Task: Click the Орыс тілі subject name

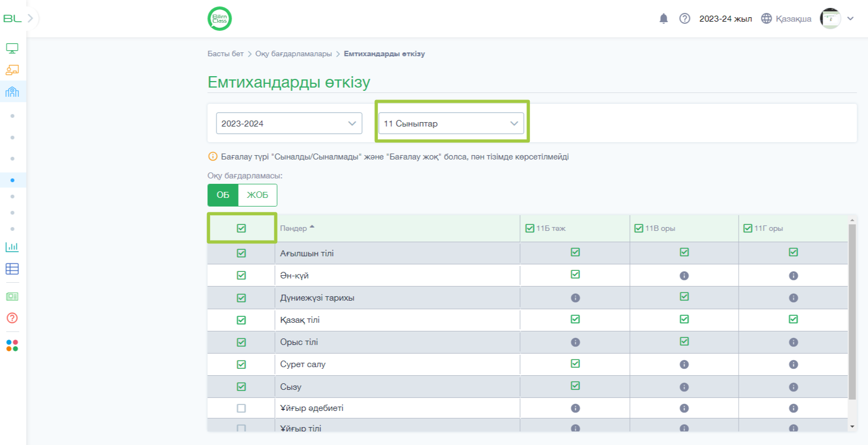Action: [x=299, y=342]
